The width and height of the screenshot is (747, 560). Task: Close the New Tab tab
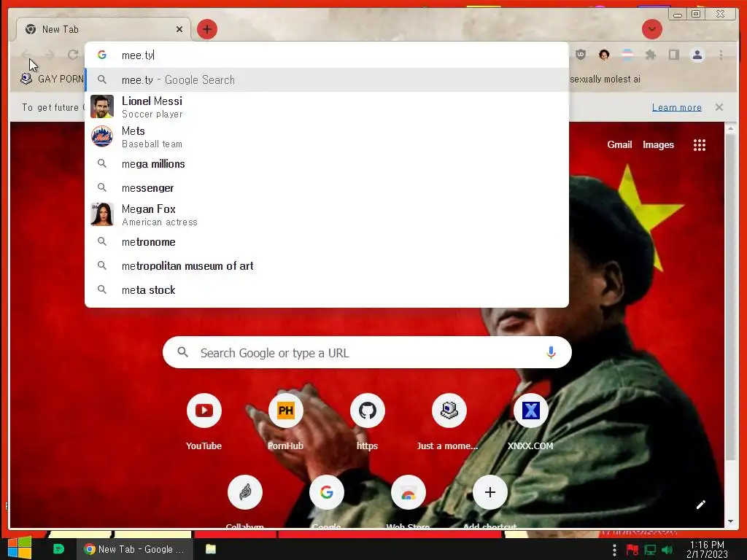pos(179,29)
